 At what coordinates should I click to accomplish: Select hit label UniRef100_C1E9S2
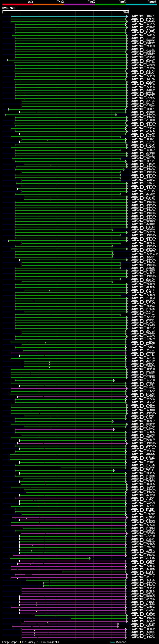click(x=143, y=107)
